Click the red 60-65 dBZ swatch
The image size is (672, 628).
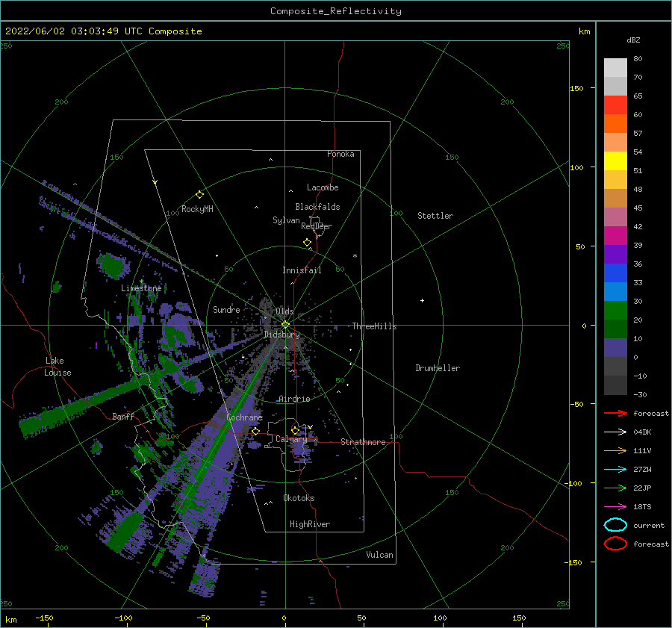(615, 105)
